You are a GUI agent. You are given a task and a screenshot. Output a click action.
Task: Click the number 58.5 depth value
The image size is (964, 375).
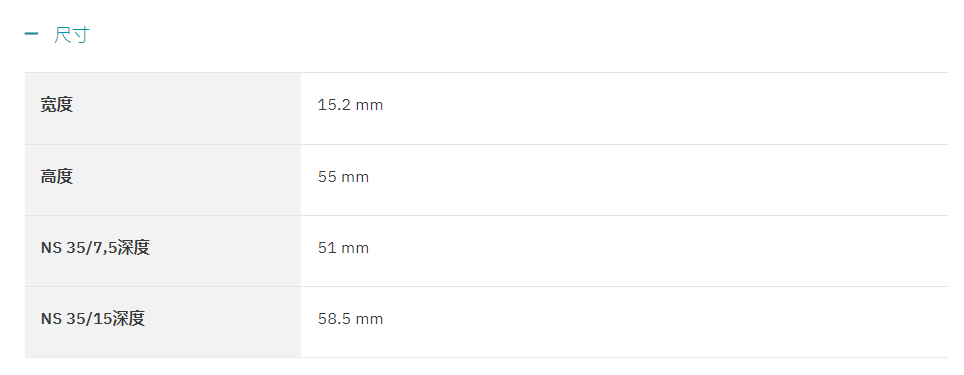(334, 319)
